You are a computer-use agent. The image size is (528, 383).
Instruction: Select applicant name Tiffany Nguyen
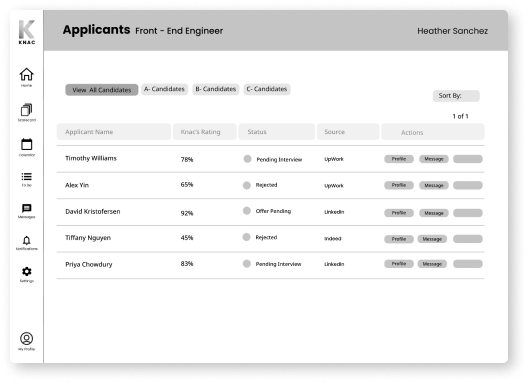point(88,238)
